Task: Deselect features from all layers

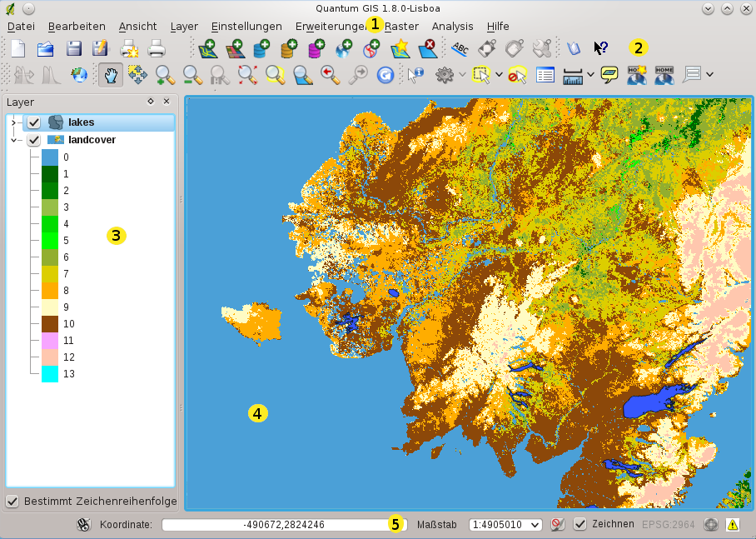Action: (517, 75)
